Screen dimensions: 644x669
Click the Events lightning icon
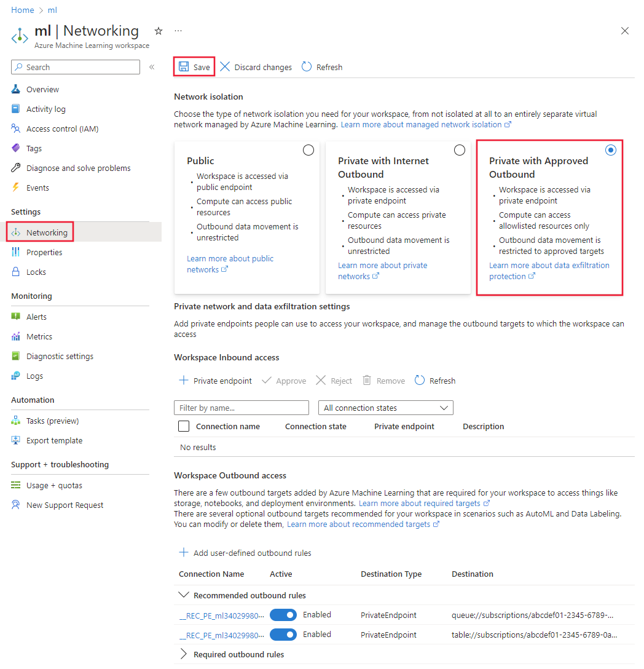coord(16,188)
